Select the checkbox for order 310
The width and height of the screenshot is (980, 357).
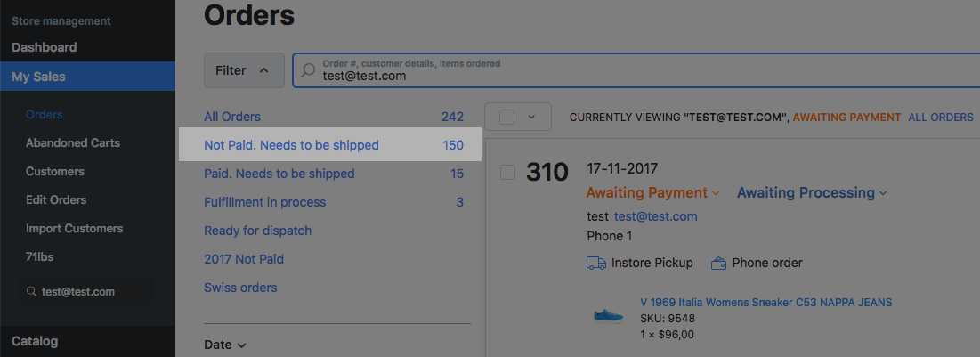[507, 173]
